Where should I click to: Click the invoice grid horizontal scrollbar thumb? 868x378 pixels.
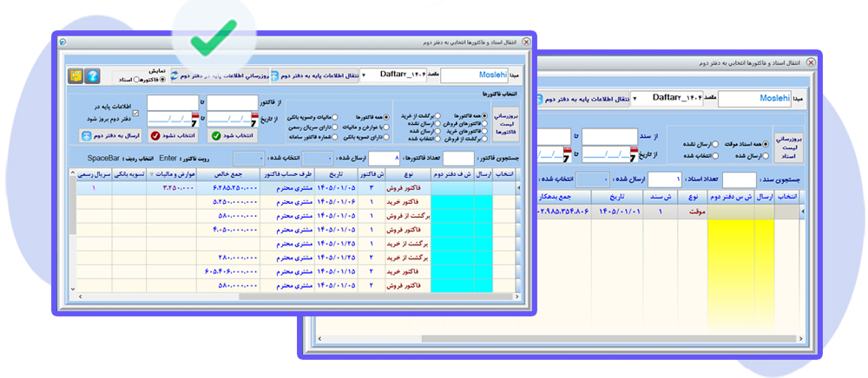[x=376, y=297]
